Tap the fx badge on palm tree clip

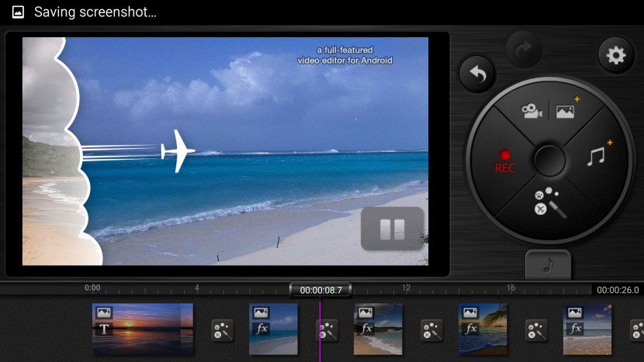pos(471,329)
